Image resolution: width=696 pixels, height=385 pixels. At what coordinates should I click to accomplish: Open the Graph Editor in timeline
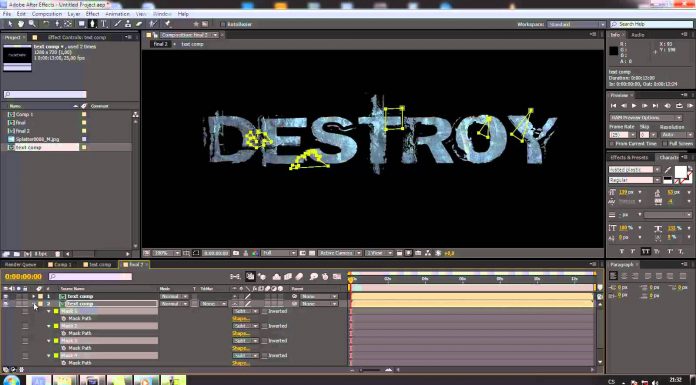(x=337, y=277)
